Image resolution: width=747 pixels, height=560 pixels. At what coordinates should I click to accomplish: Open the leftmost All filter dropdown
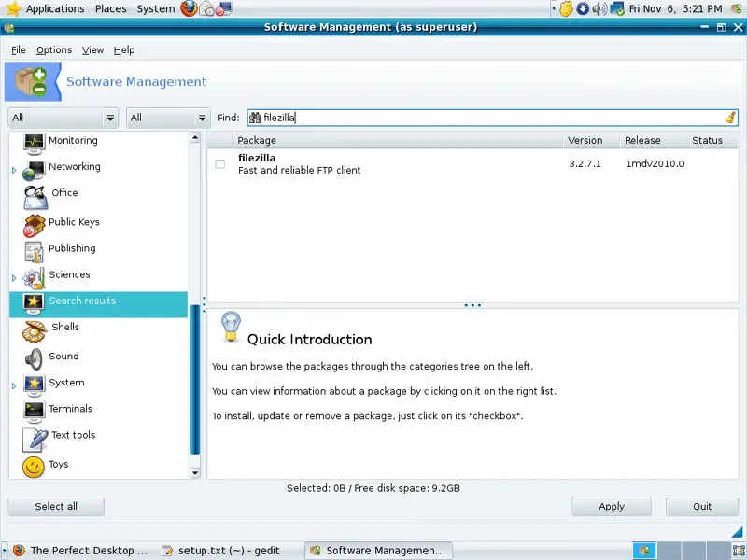[63, 118]
